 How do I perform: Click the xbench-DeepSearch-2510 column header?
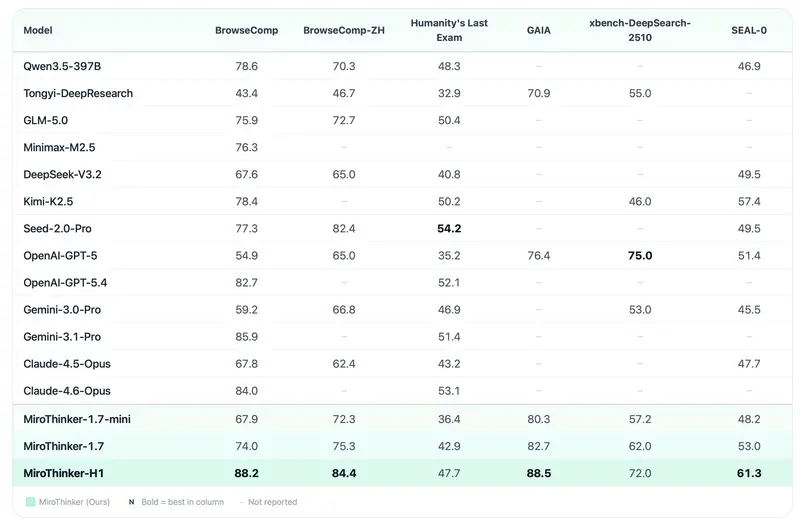tap(640, 30)
